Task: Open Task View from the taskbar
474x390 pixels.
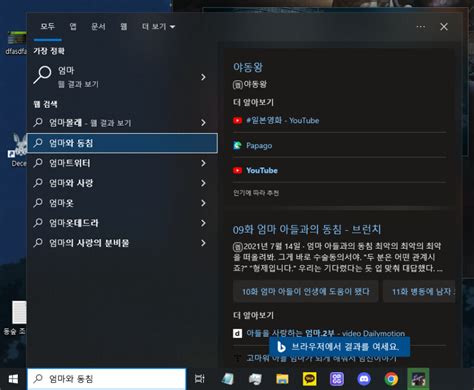Action: pyautogui.click(x=200, y=379)
